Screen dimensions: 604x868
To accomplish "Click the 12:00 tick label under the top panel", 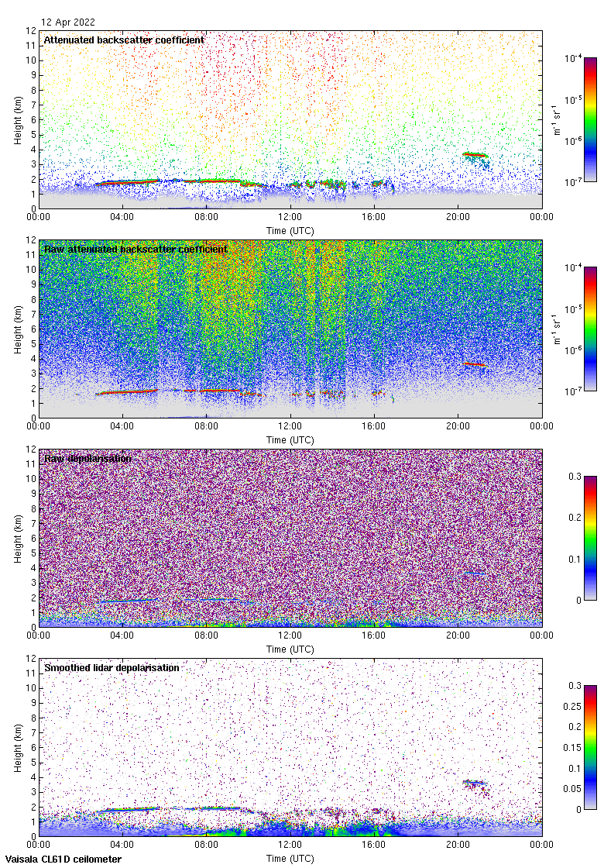I will (290, 219).
